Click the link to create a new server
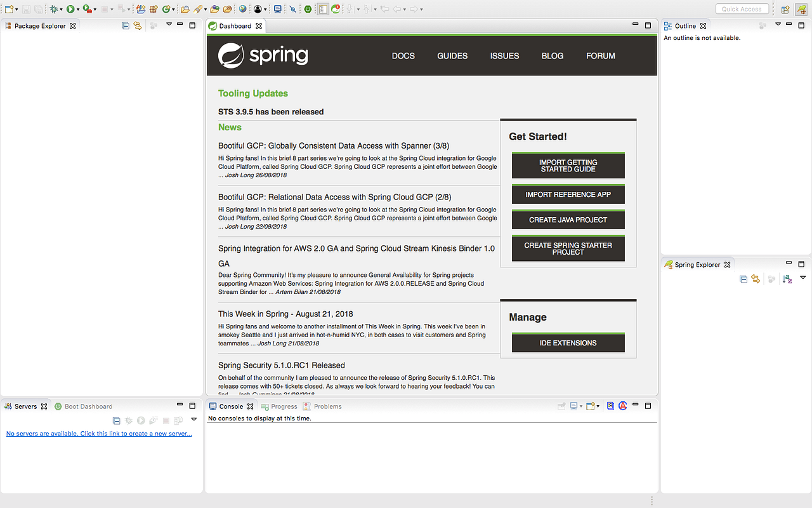Viewport: 812px width, 508px height. 99,433
